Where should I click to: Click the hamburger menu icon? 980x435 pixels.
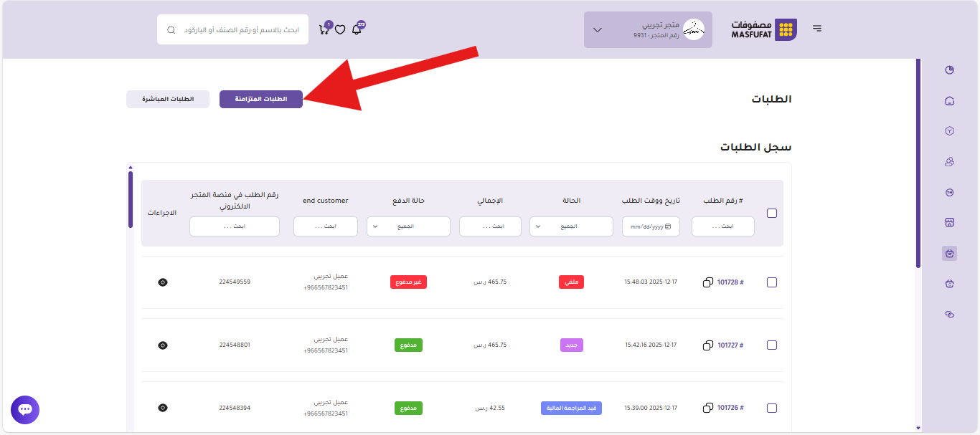pos(817,29)
